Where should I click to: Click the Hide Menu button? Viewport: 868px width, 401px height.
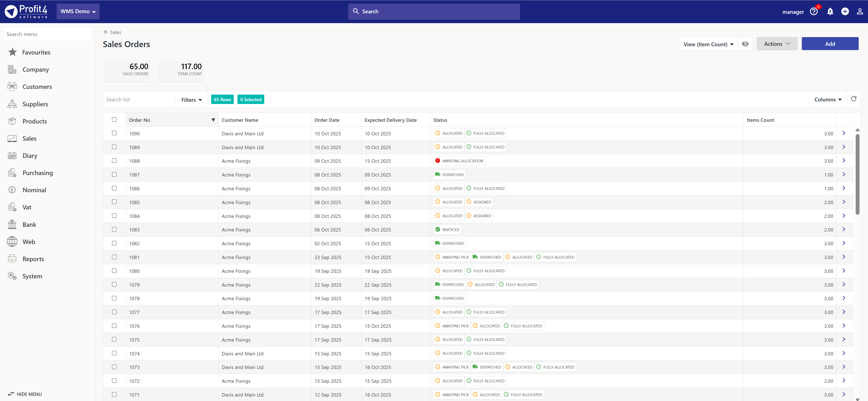25,394
